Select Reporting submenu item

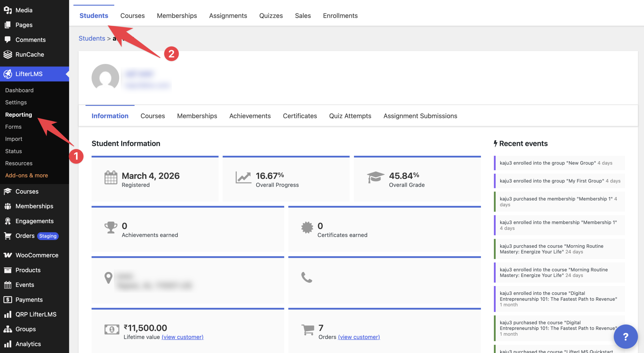tap(19, 114)
